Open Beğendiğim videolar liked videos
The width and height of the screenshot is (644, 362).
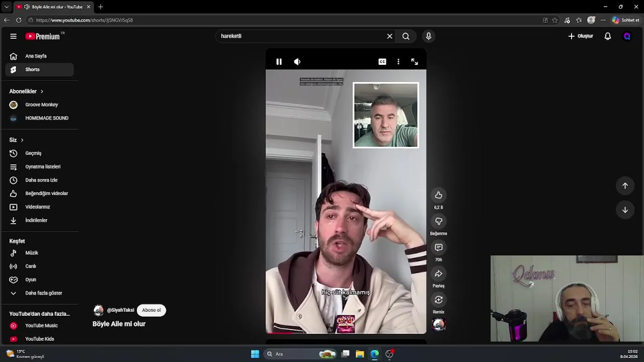[39, 194]
